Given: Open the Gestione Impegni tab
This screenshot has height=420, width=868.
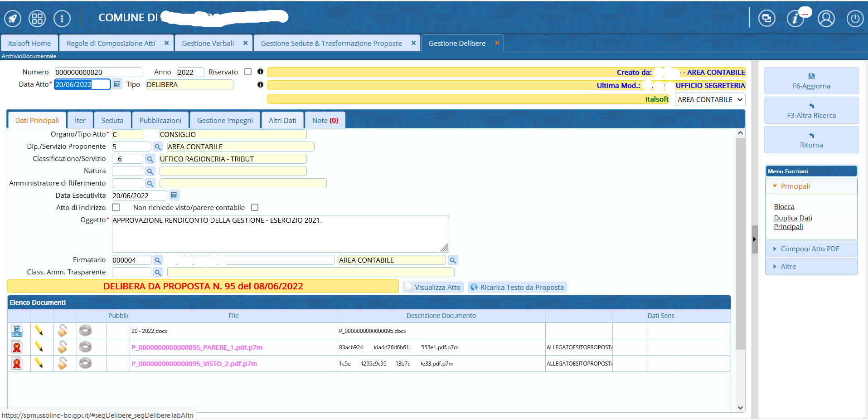Looking at the screenshot, I should (225, 121).
